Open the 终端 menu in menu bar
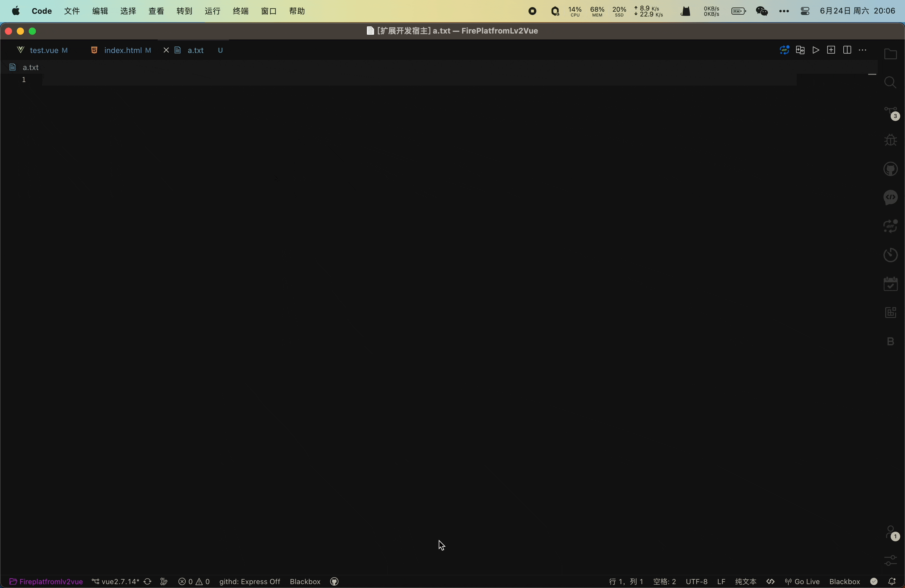The image size is (905, 588). click(240, 11)
